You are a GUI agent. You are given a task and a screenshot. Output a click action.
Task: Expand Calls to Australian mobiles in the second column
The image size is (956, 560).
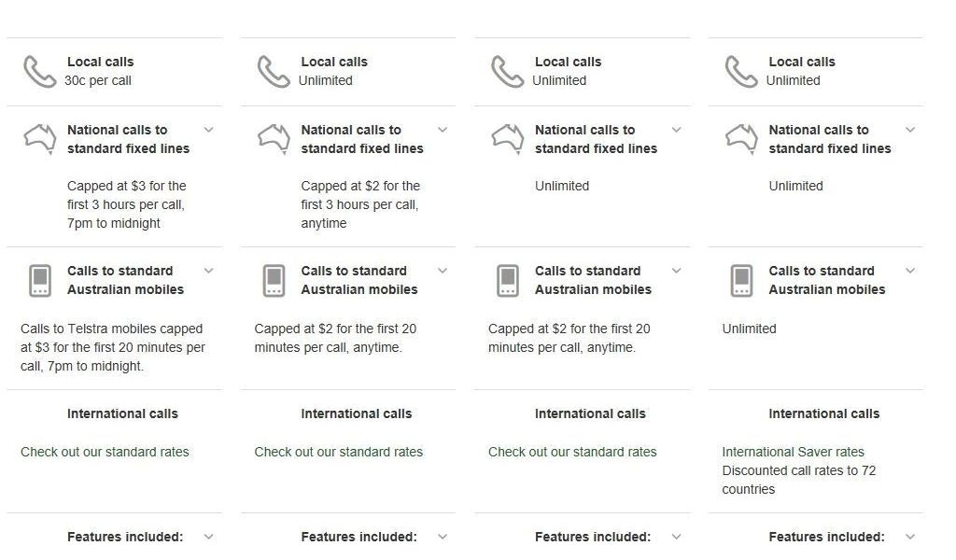coord(443,271)
